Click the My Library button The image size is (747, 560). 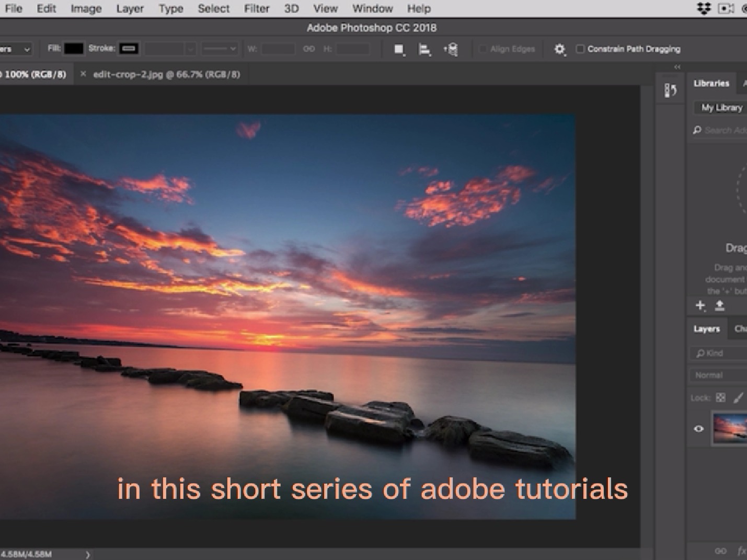(722, 108)
